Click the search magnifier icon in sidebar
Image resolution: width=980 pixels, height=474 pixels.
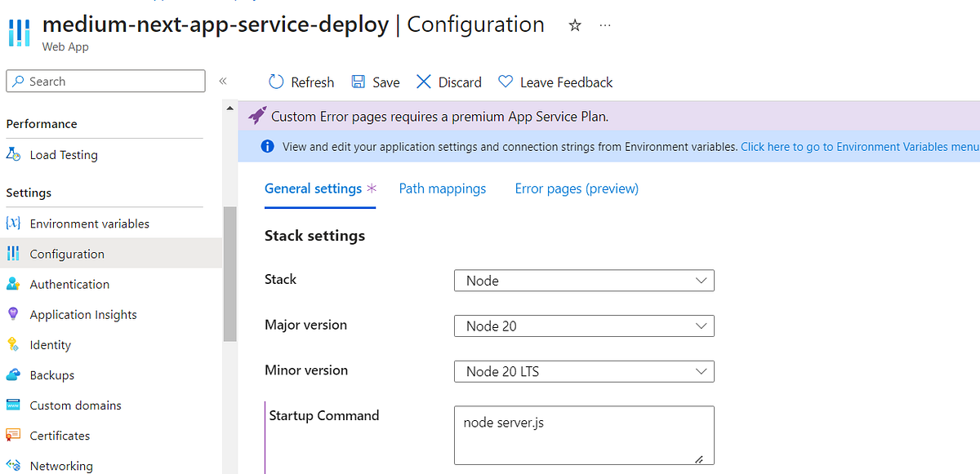(19, 81)
